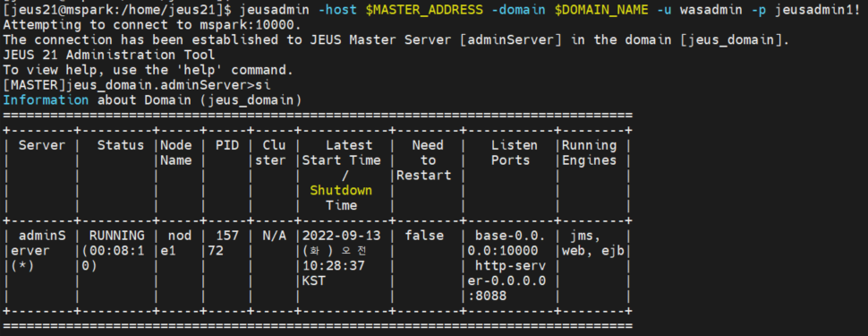This screenshot has height=336, width=868.
Task: Click the 'RUNNING' status value
Action: (117, 235)
